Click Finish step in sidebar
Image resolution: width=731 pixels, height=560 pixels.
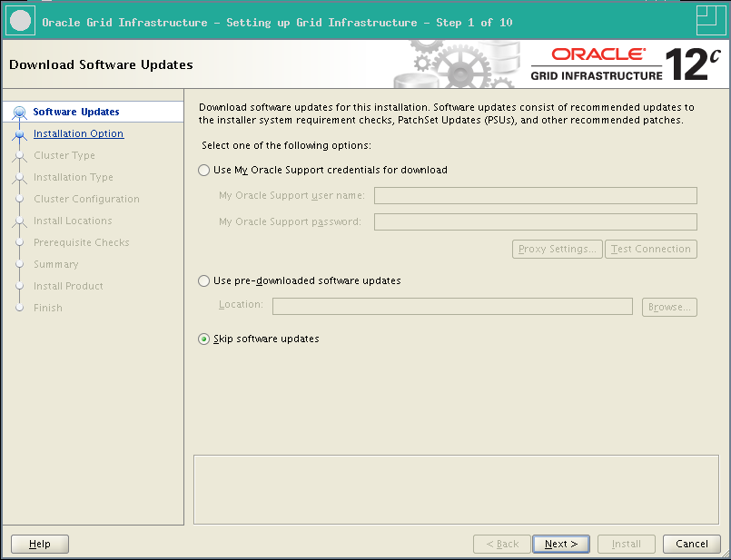47,308
